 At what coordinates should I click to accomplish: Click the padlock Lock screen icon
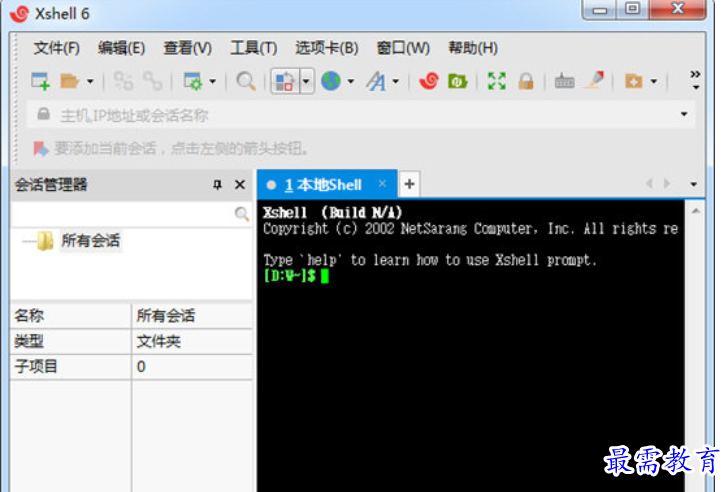(x=526, y=81)
